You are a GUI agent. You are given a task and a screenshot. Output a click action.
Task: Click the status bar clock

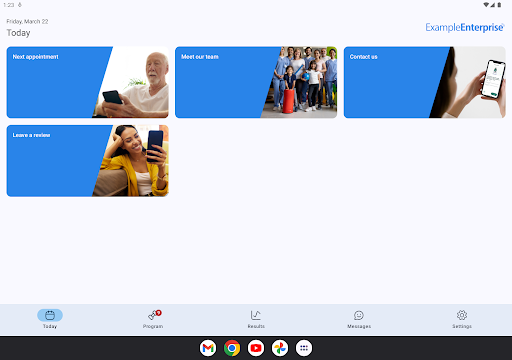pos(9,5)
